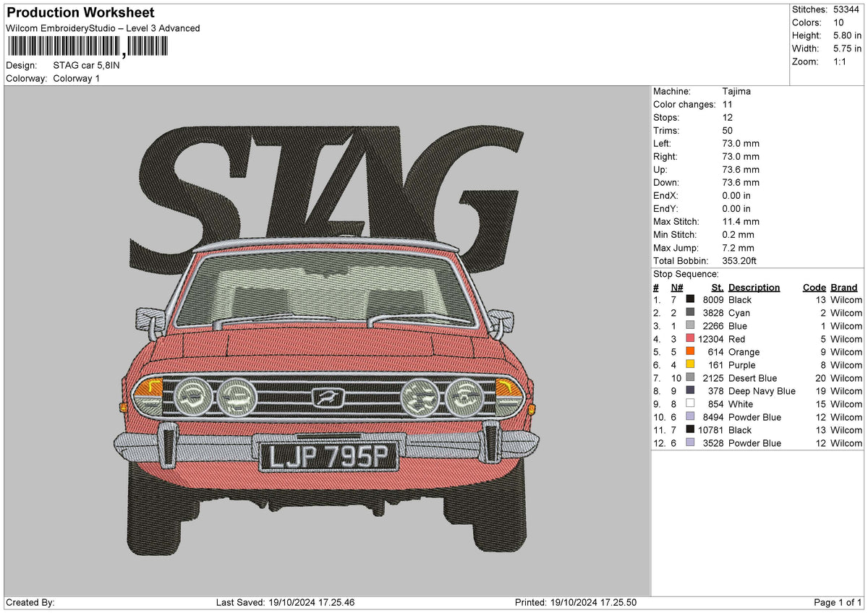
Task: Select the Trims value 50
Action: click(x=728, y=131)
